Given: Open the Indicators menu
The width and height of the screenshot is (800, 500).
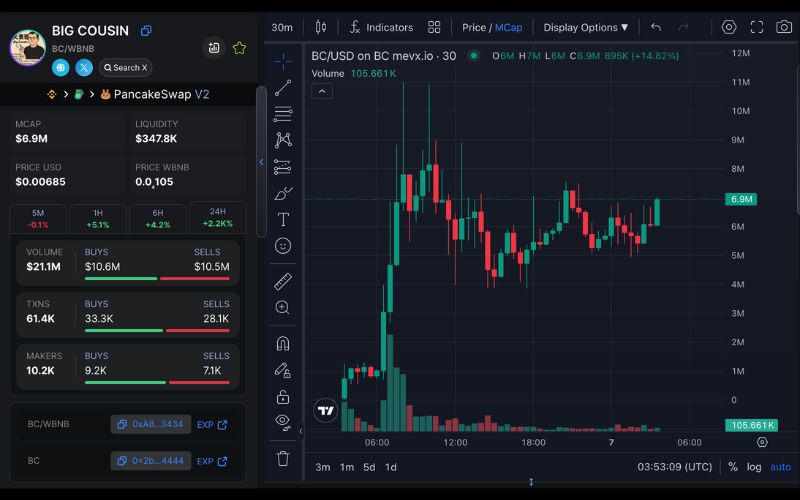Looking at the screenshot, I should pos(381,28).
